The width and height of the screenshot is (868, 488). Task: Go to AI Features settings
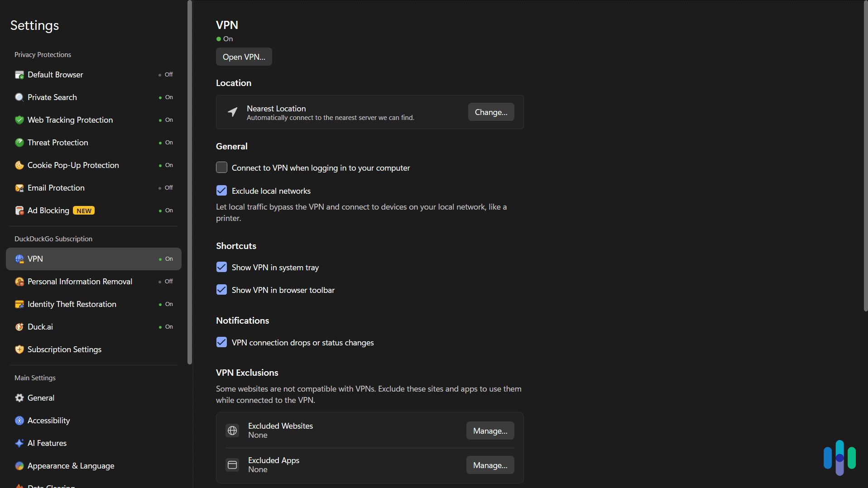click(94, 443)
